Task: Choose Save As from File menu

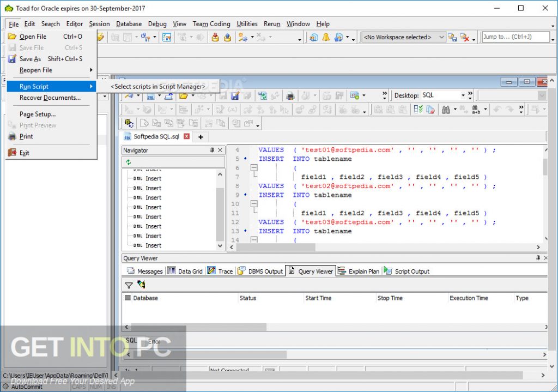Action: pyautogui.click(x=52, y=59)
